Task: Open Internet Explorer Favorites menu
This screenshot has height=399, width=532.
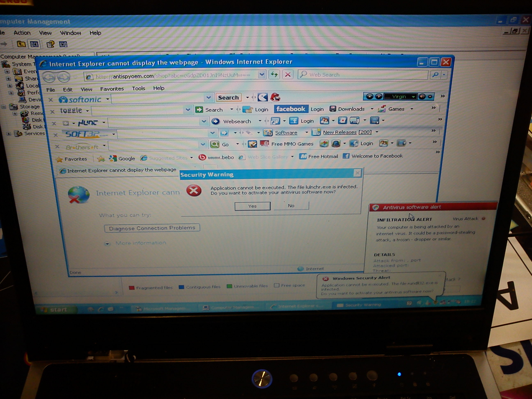Action: pyautogui.click(x=112, y=89)
